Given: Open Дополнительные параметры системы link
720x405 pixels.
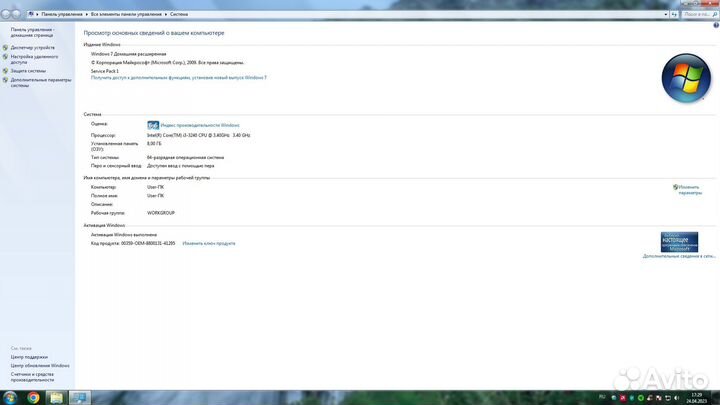Looking at the screenshot, I should click(x=40, y=82).
